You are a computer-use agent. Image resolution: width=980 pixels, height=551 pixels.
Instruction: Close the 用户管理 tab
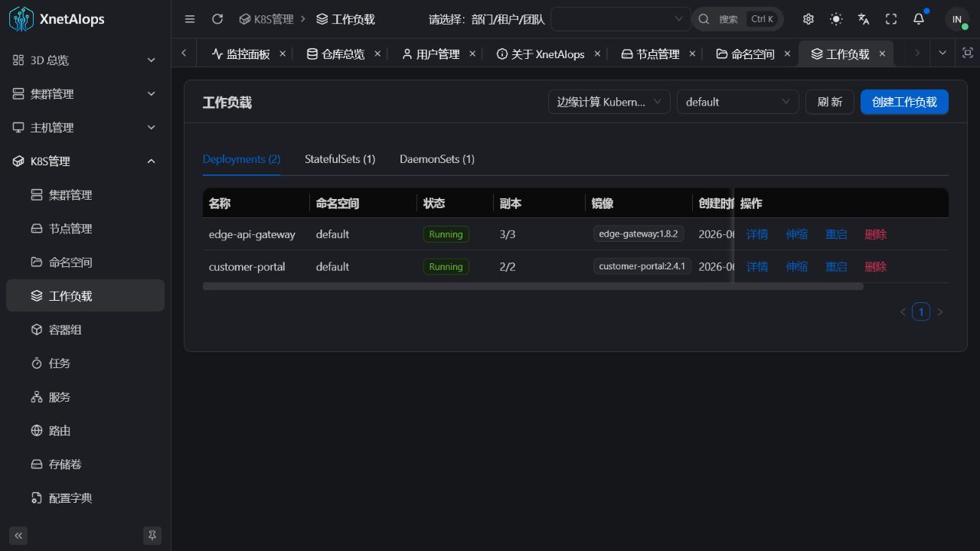tap(472, 54)
